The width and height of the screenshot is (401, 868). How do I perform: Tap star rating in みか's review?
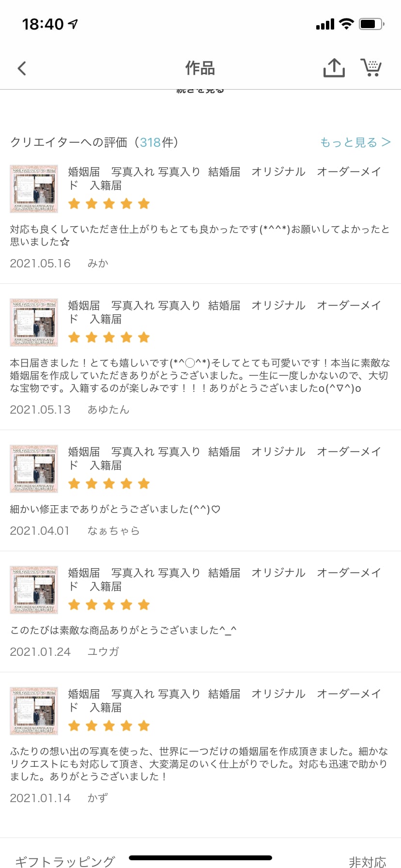(x=109, y=204)
